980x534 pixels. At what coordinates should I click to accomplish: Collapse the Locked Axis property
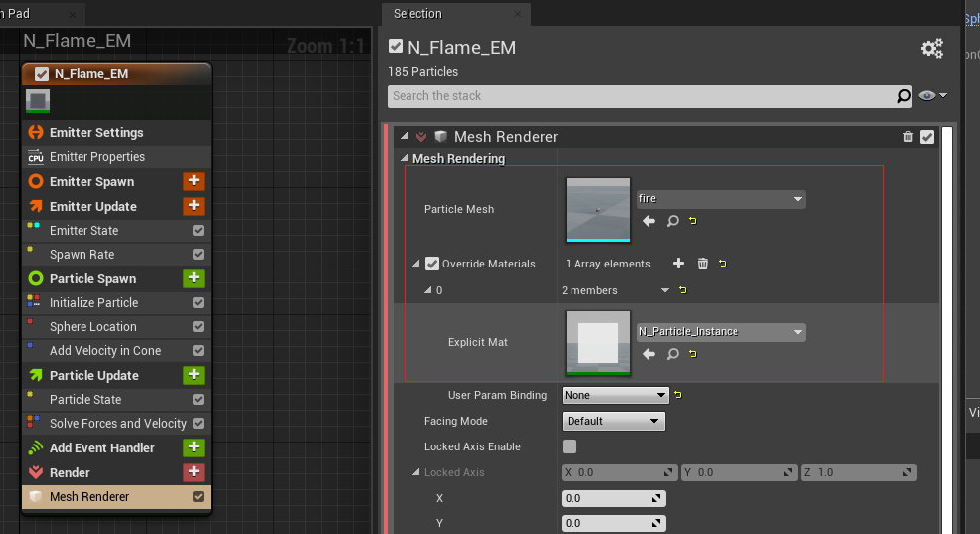[415, 472]
